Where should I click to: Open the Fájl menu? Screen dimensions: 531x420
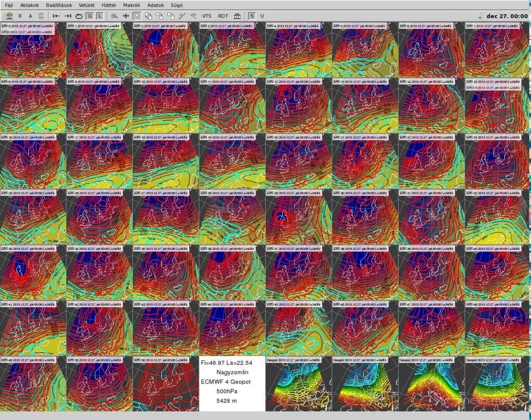[9, 5]
